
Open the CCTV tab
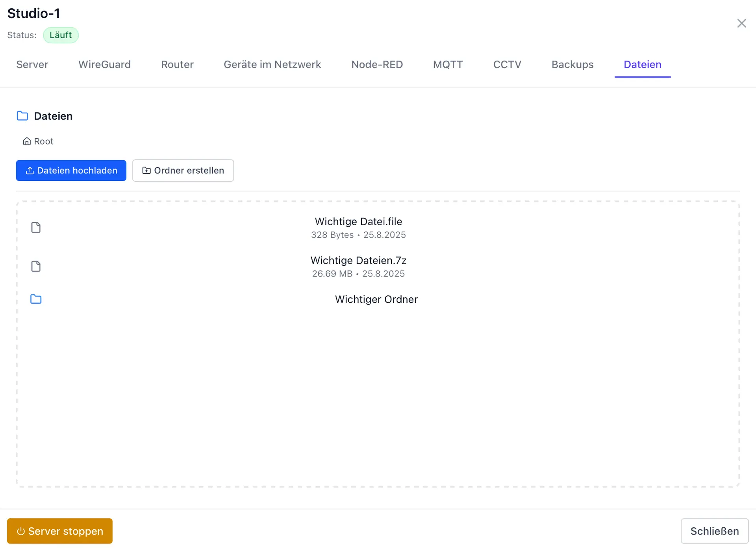(x=507, y=65)
